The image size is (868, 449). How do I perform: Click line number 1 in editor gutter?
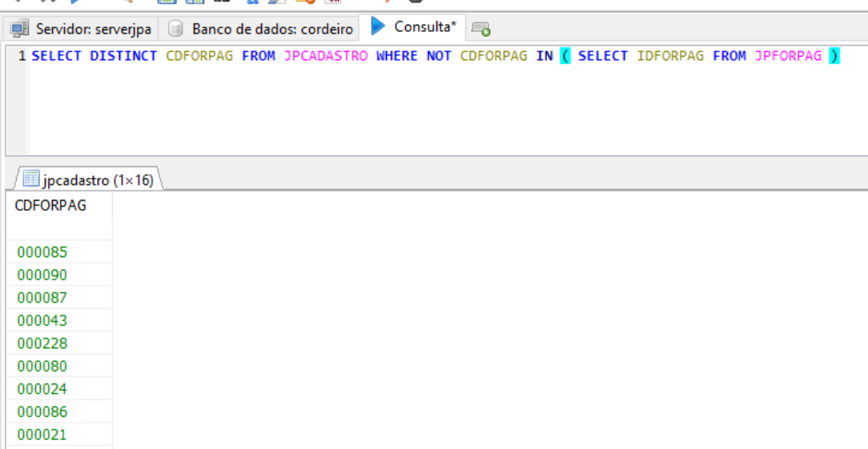point(22,56)
